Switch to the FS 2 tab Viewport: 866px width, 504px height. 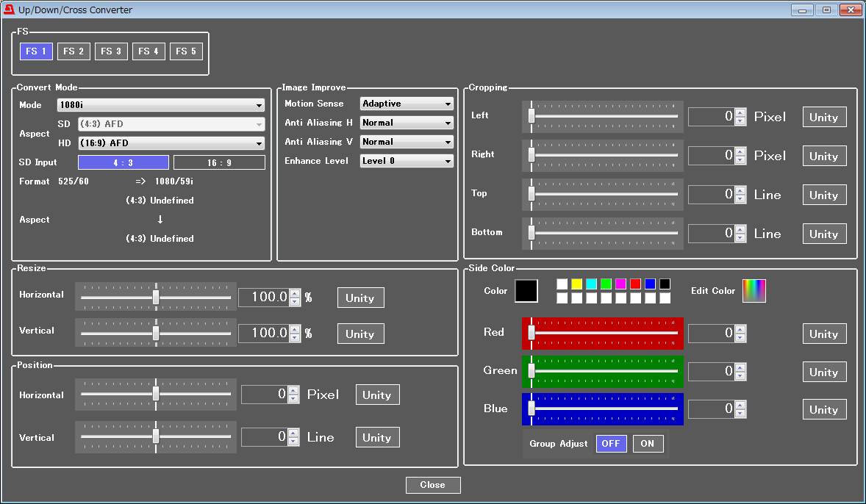pos(74,51)
